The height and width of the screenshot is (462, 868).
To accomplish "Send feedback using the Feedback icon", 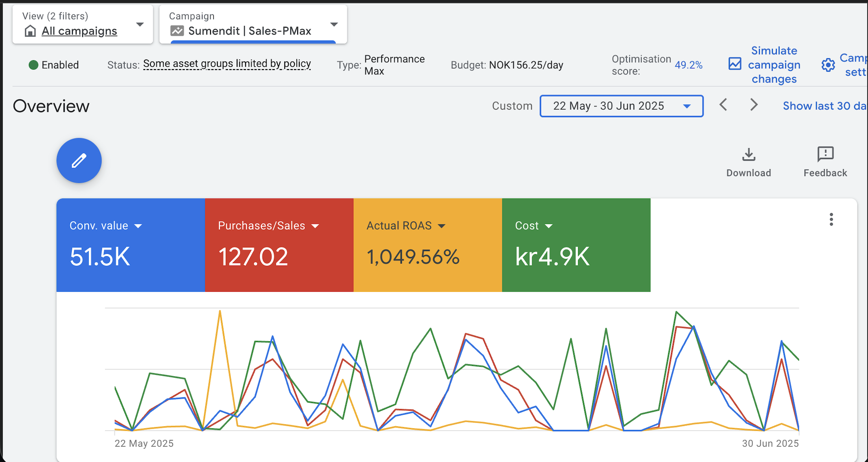I will [825, 161].
